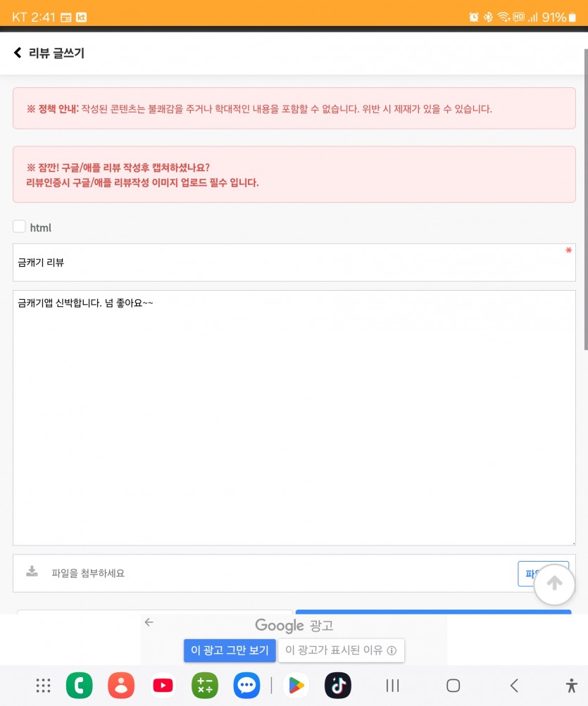Open the TikTok app
Image resolution: width=588 pixels, height=706 pixels.
(x=338, y=686)
